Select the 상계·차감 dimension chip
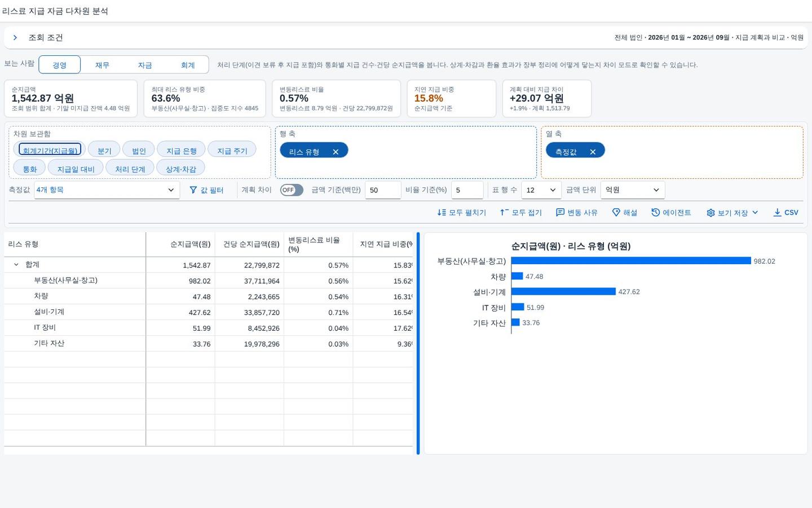The width and height of the screenshot is (812, 508). (180, 168)
